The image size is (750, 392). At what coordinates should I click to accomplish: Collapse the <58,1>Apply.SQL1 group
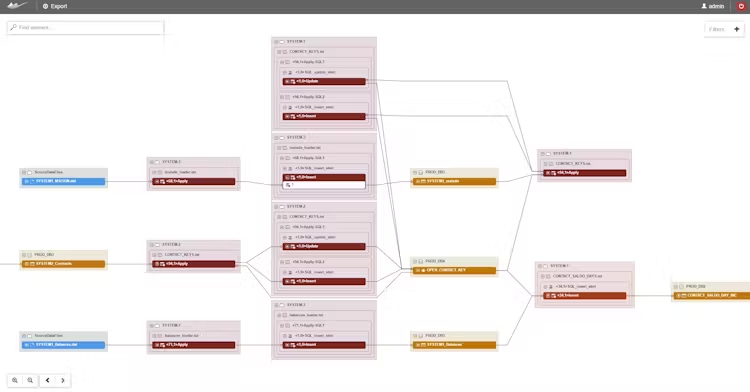coord(282,158)
